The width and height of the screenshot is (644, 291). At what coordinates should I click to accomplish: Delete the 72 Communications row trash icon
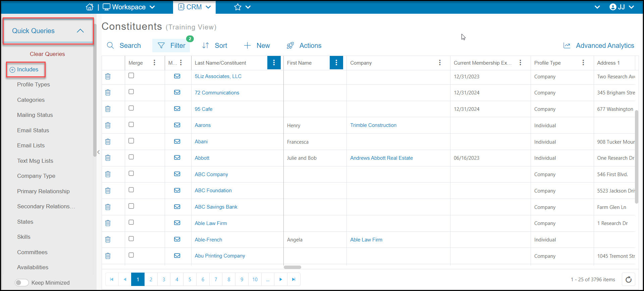coord(108,93)
